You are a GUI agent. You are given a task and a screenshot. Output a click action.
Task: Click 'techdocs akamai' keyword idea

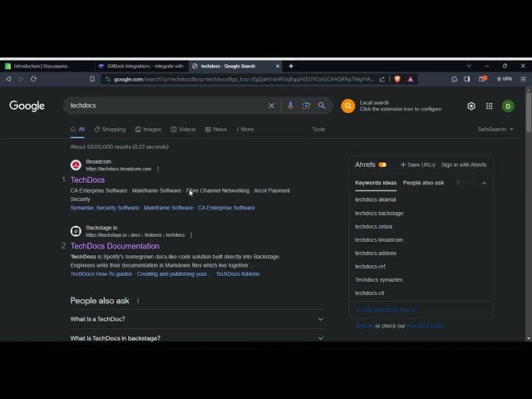pyautogui.click(x=376, y=199)
